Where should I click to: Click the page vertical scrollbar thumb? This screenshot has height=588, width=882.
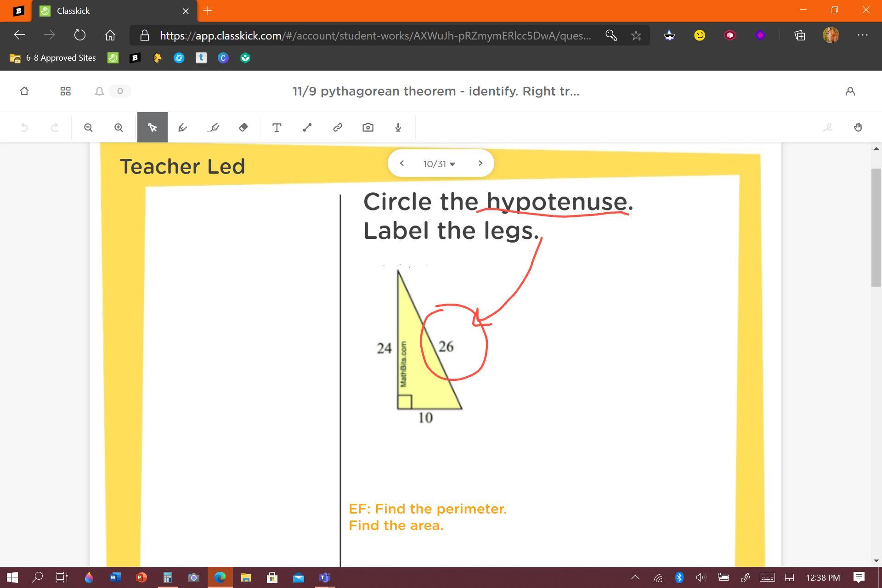click(x=876, y=227)
